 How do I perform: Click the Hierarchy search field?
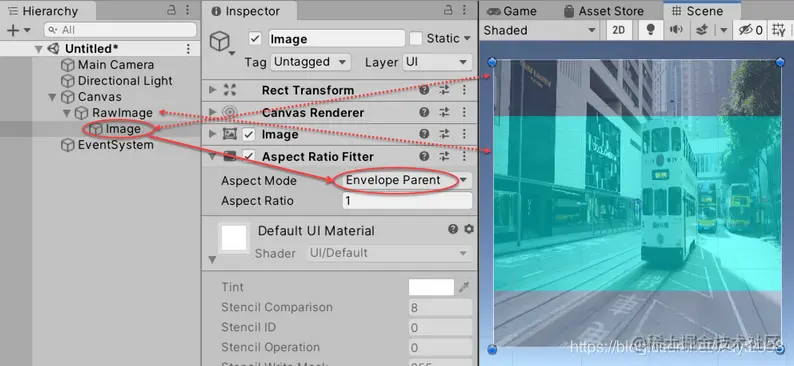120,30
